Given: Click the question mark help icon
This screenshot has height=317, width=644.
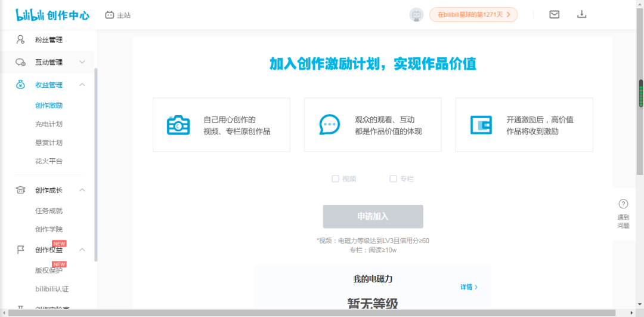Looking at the screenshot, I should (623, 204).
